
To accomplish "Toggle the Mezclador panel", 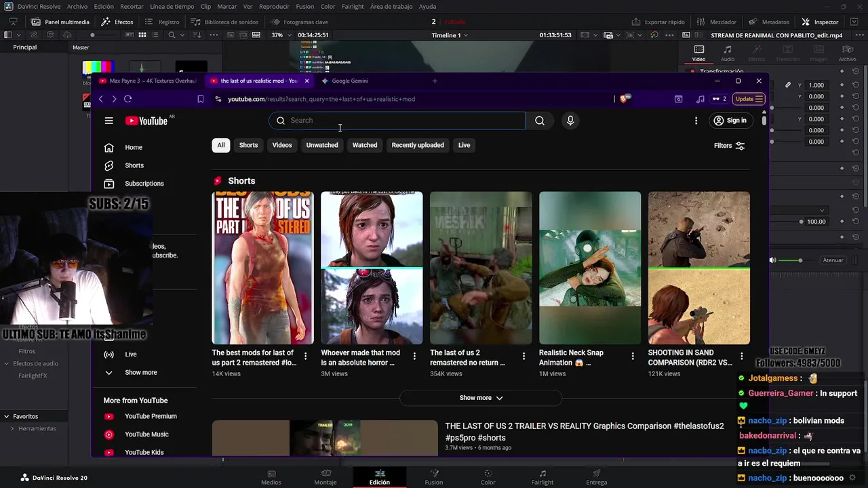I will pyautogui.click(x=717, y=22).
